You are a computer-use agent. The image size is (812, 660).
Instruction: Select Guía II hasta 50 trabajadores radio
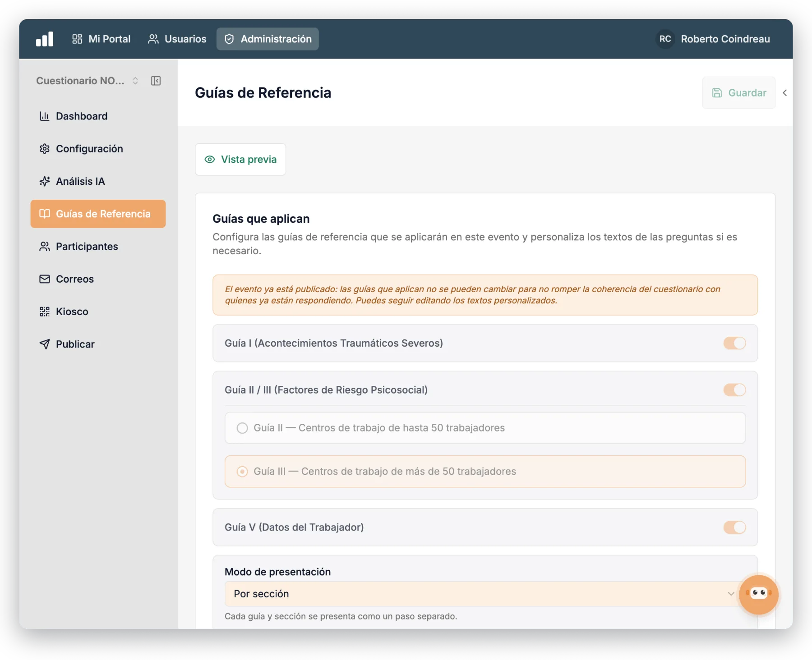pyautogui.click(x=242, y=428)
